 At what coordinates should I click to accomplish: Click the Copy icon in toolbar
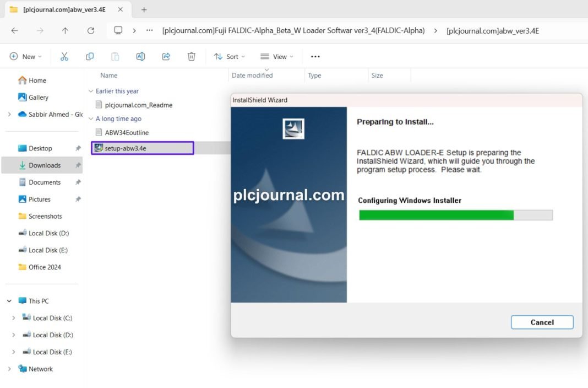click(x=90, y=56)
